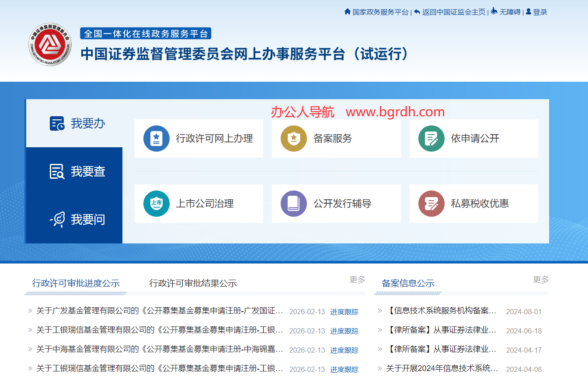Click the 我要问 question icon
588x378 pixels.
coord(57,219)
